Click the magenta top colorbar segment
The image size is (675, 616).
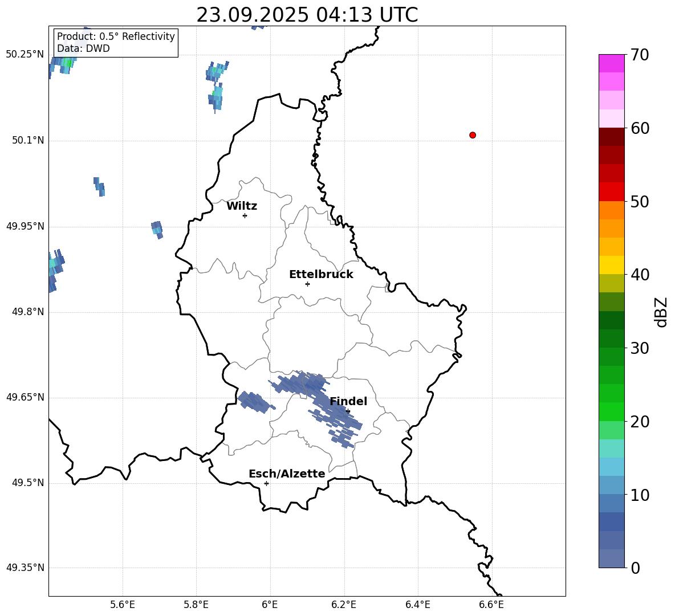[612, 63]
